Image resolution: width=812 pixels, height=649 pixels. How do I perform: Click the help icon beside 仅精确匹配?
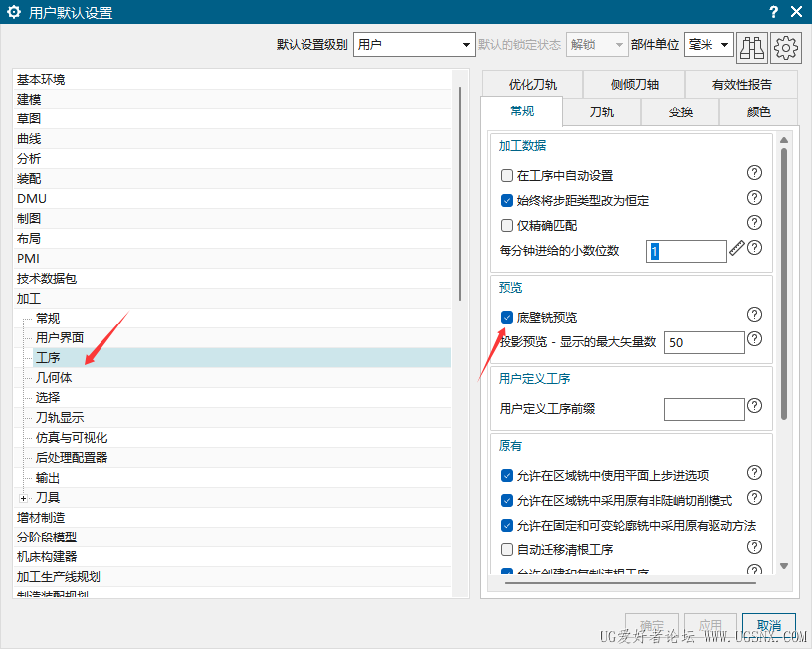point(754,224)
